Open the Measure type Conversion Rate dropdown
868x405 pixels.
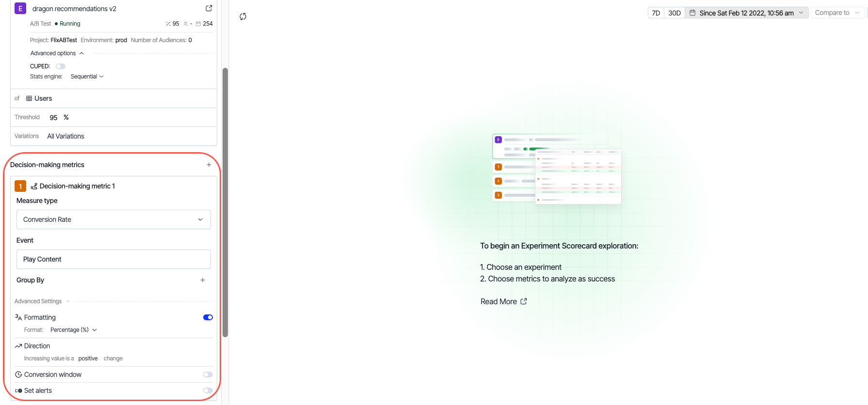[x=113, y=219]
